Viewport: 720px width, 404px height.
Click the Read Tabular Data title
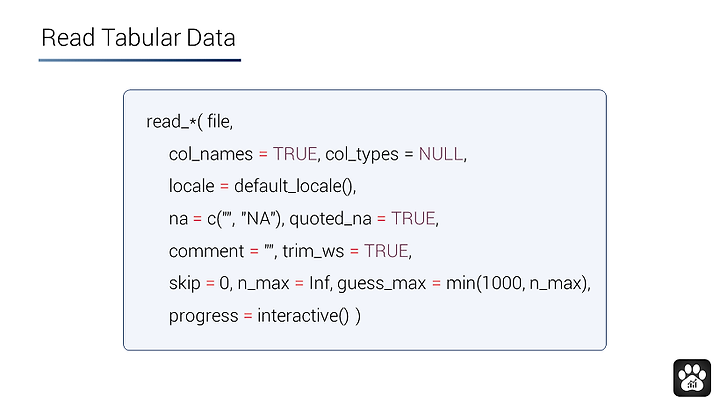138,38
